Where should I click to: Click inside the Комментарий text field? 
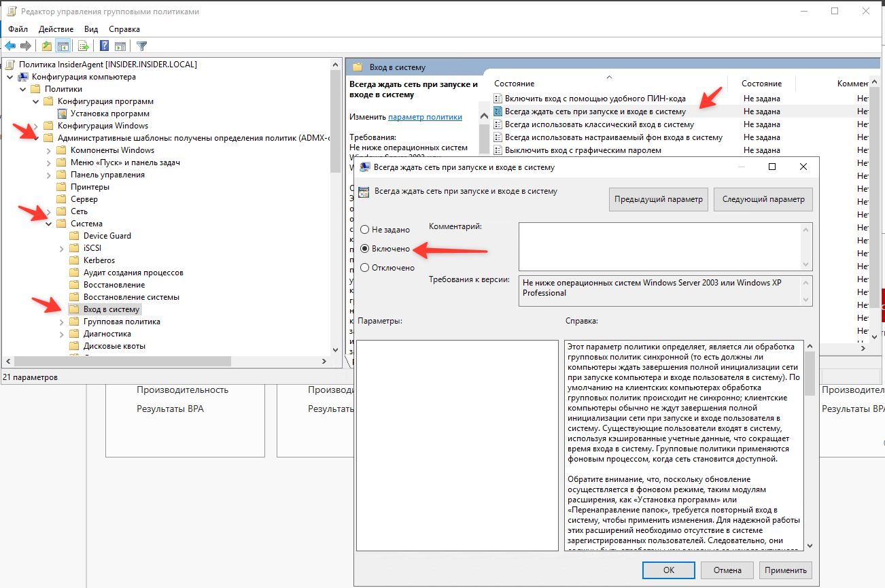tap(660, 247)
